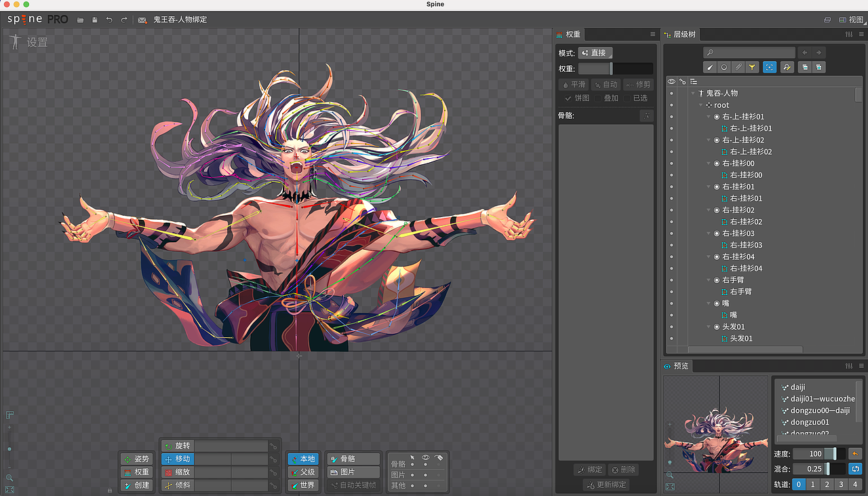Image resolution: width=868 pixels, height=496 pixels.
Task: Open the Views (视图) menu
Action: point(851,20)
